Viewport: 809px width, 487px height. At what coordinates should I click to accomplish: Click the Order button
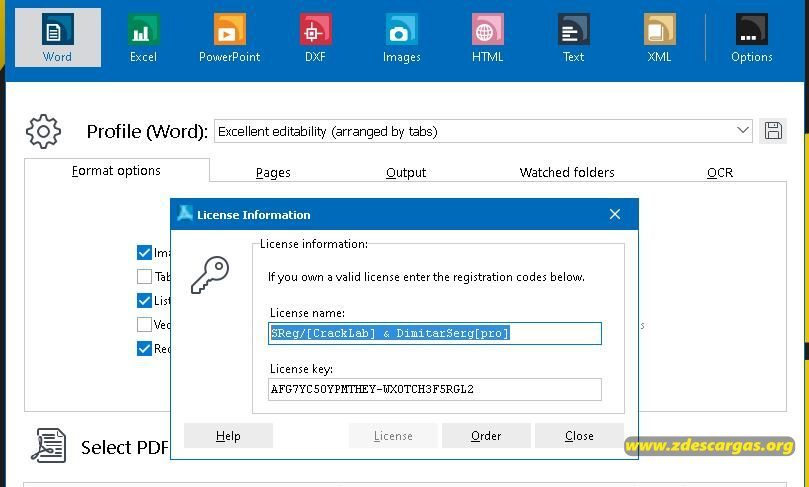[x=486, y=436]
